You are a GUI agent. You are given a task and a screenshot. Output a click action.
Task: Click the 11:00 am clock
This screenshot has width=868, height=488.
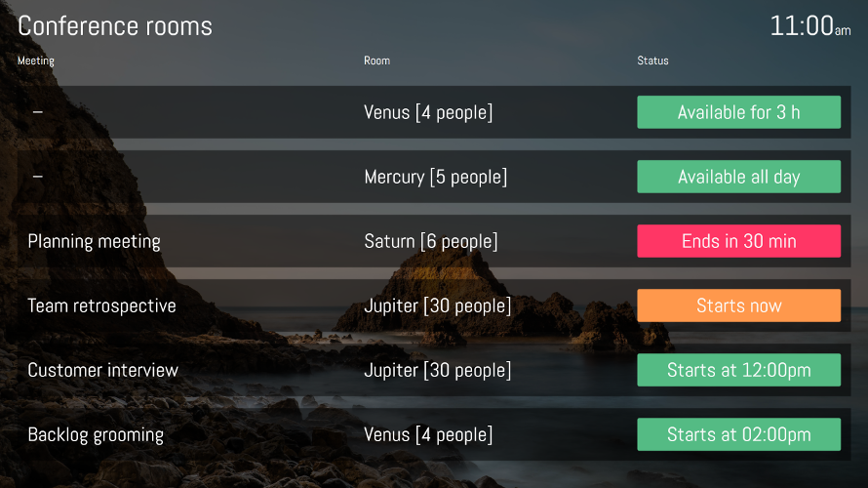[x=809, y=26]
